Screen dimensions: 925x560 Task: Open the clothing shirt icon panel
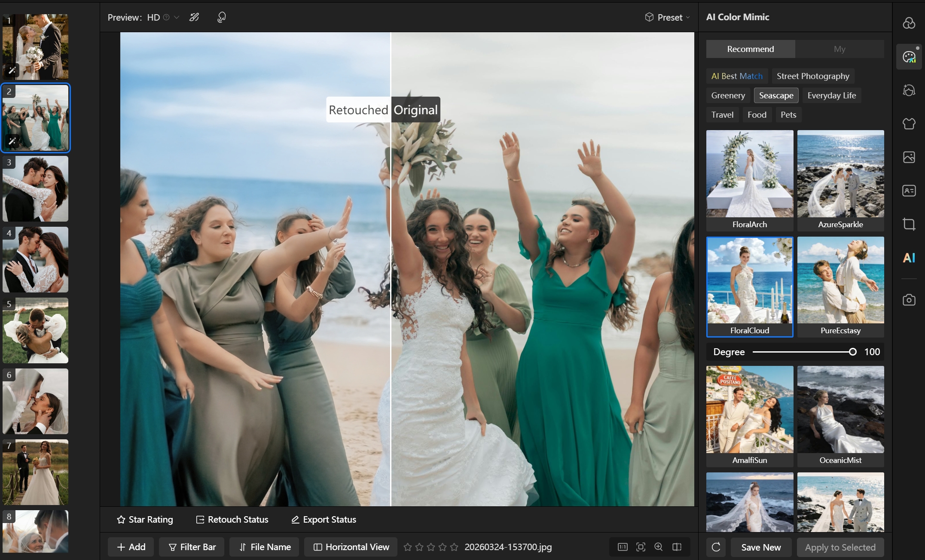pos(909,124)
